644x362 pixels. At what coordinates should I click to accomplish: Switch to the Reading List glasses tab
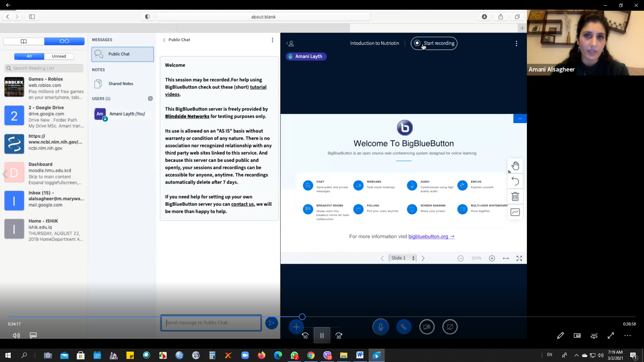click(64, 41)
